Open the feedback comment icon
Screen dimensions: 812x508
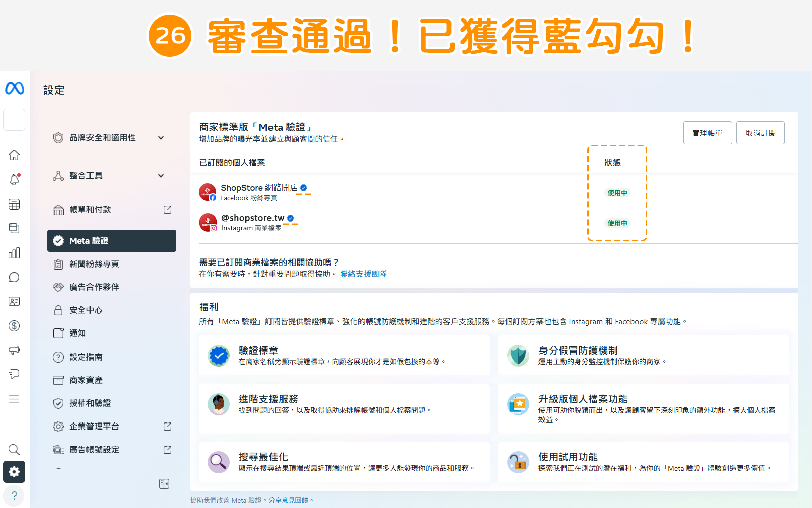14,374
